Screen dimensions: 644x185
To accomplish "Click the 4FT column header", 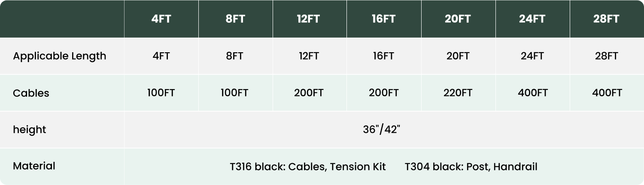I will [161, 19].
